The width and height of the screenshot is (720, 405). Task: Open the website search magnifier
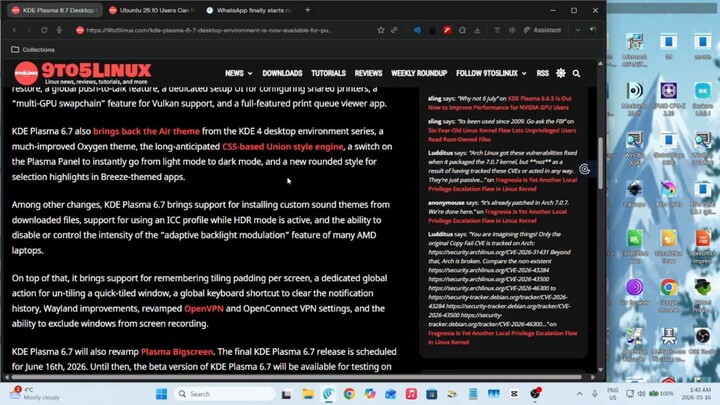pyautogui.click(x=576, y=73)
